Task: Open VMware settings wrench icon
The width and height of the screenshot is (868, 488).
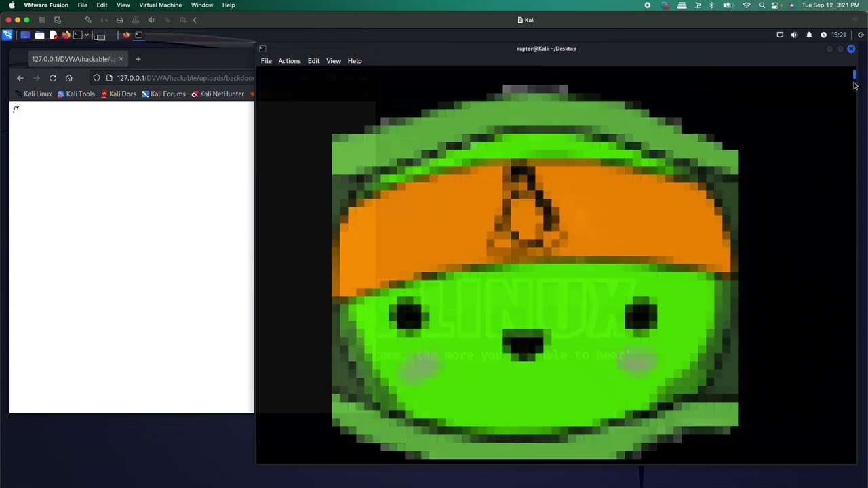Action: click(88, 20)
